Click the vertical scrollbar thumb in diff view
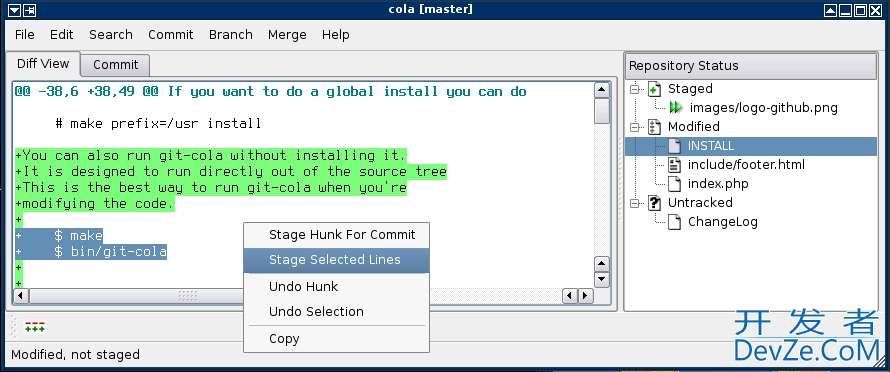This screenshot has width=890, height=372. (x=602, y=111)
